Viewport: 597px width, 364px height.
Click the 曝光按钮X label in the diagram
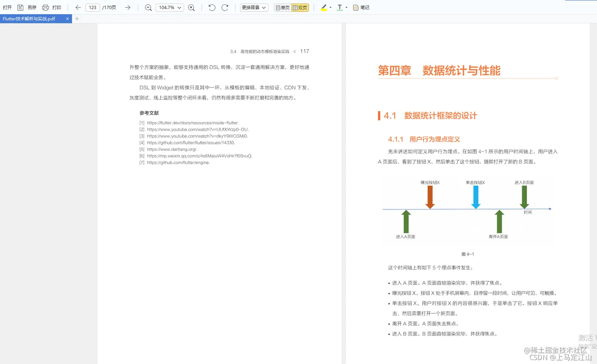430,183
